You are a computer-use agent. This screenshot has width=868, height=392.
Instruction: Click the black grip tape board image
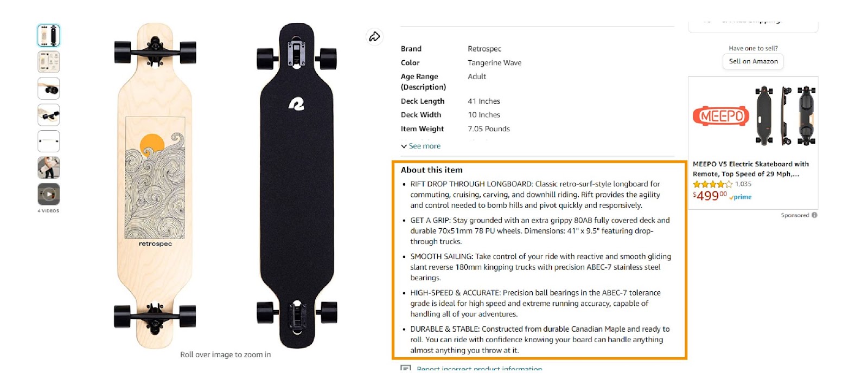[x=297, y=185]
